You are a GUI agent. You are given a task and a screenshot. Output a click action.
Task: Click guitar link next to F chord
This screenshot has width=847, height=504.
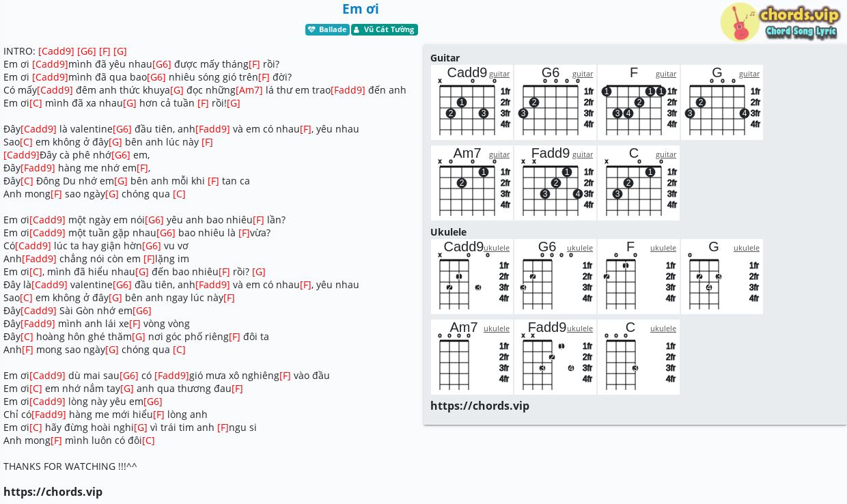click(x=666, y=74)
